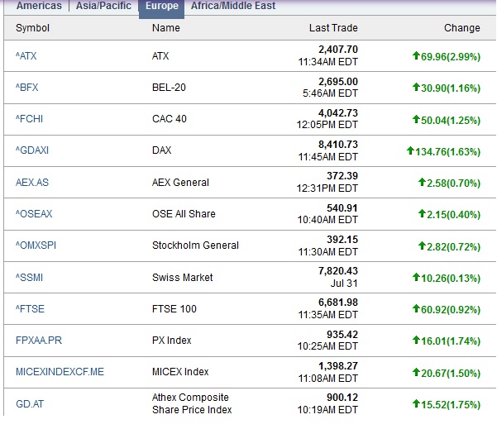497x448 pixels.
Task: Click the green up arrow beside 50.04(1.25%)
Action: pyautogui.click(x=416, y=119)
